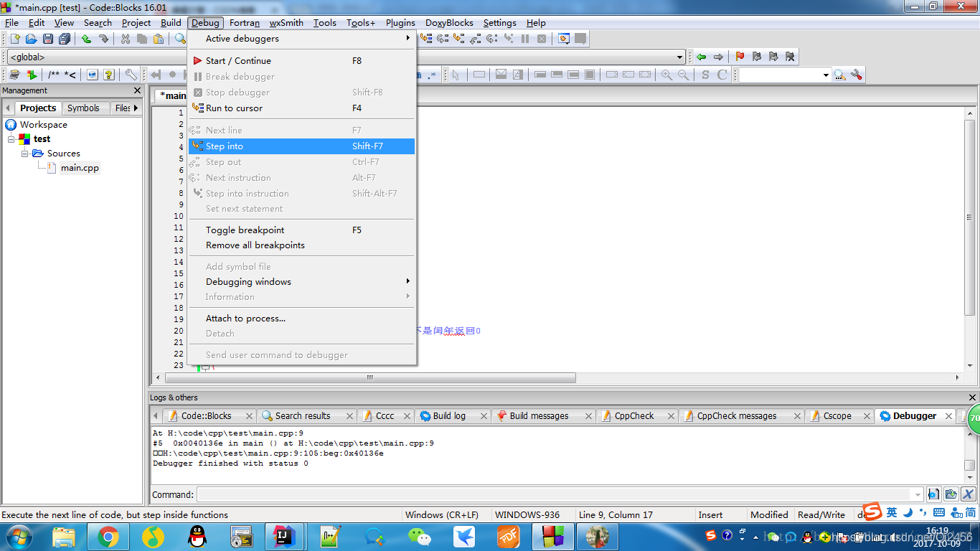Click the DoxyBlocks block comment /** icon
Viewport: 980px width, 551px height.
54,75
